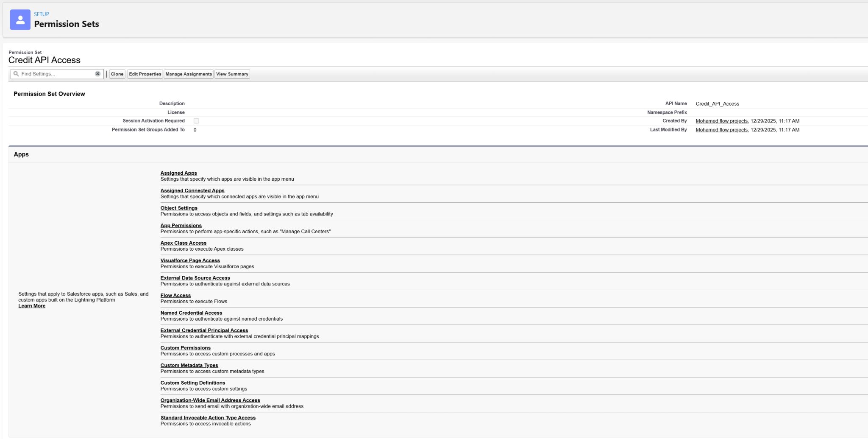Go to Object Settings
Screen dimensions: 868x439
(179, 208)
